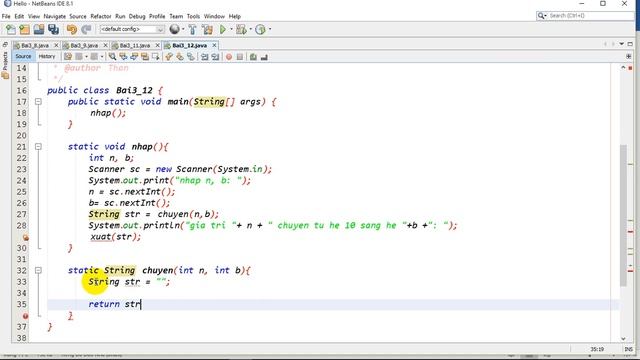Click the Undo arrow icon
The image size is (640, 360).
coord(72,29)
